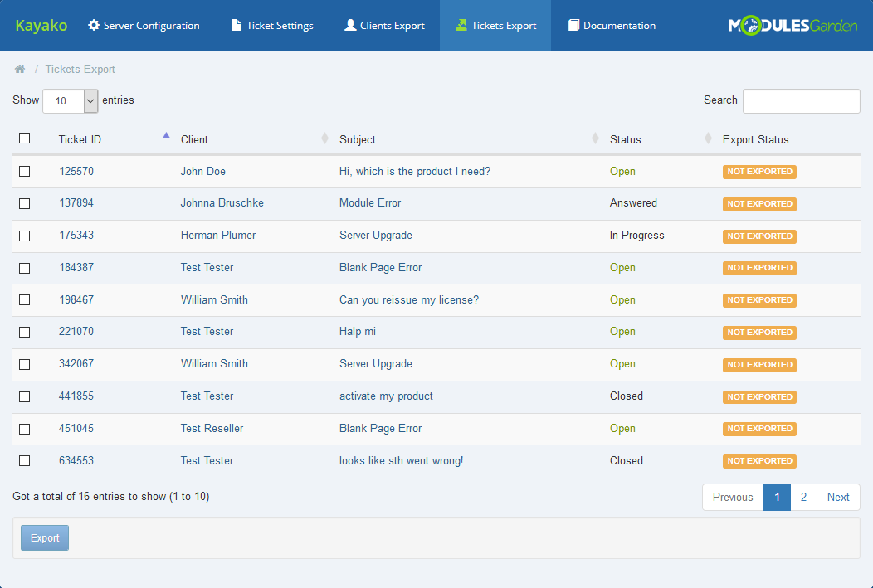Check the box for ticket 198467
The height and width of the screenshot is (588, 873).
25,300
